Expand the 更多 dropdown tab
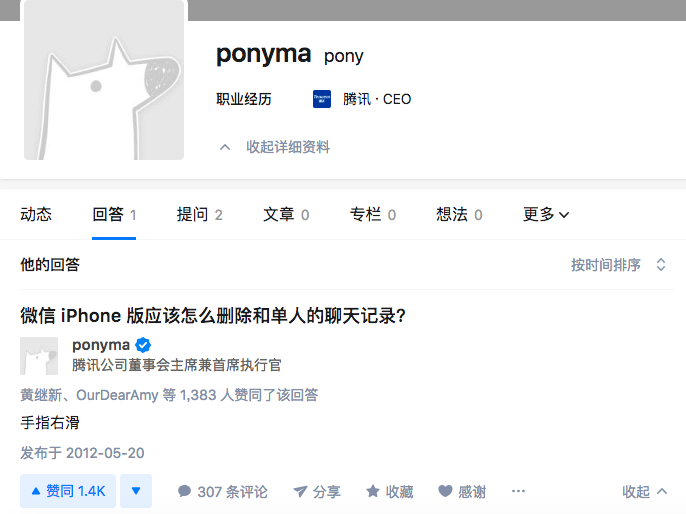 point(546,214)
